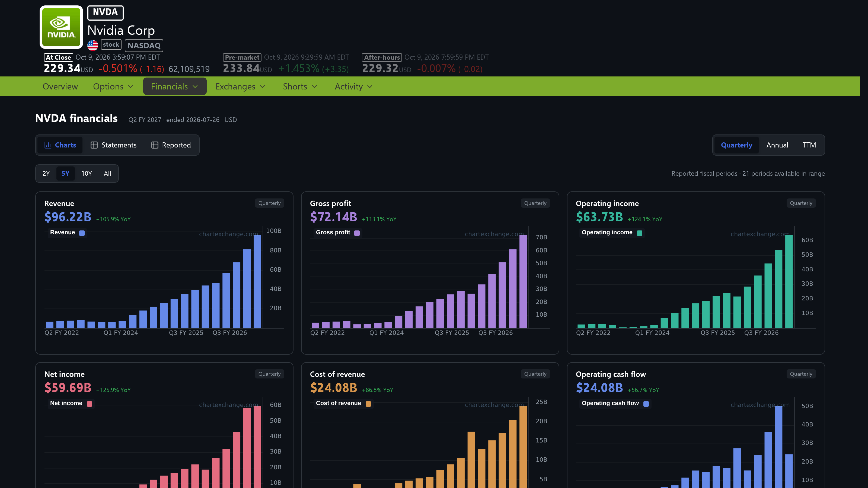868x488 pixels.
Task: Select Quarterly period mode
Action: 737,145
